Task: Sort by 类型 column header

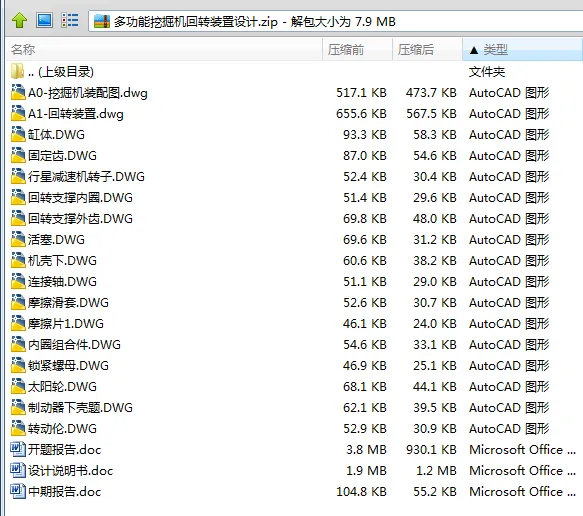Action: point(522,49)
